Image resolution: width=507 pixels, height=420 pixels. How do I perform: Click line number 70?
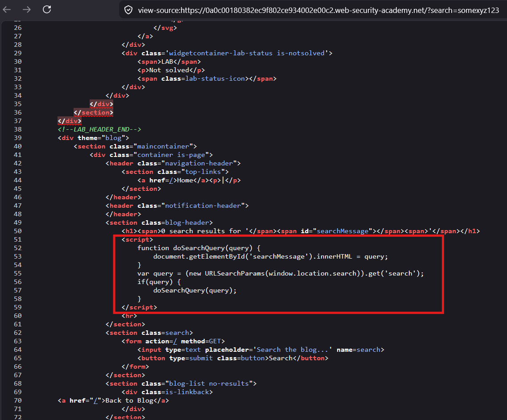coord(18,400)
